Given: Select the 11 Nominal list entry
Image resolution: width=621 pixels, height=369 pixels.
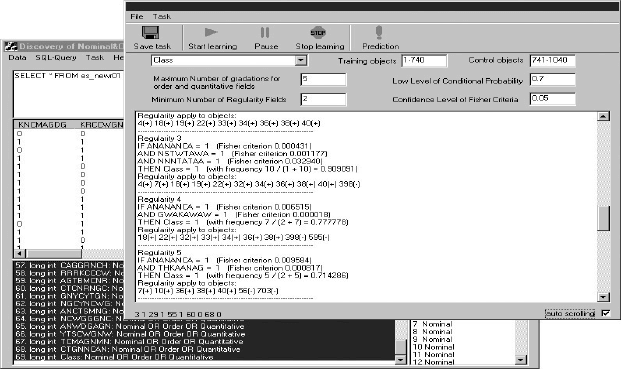Looking at the screenshot, I should (433, 354).
